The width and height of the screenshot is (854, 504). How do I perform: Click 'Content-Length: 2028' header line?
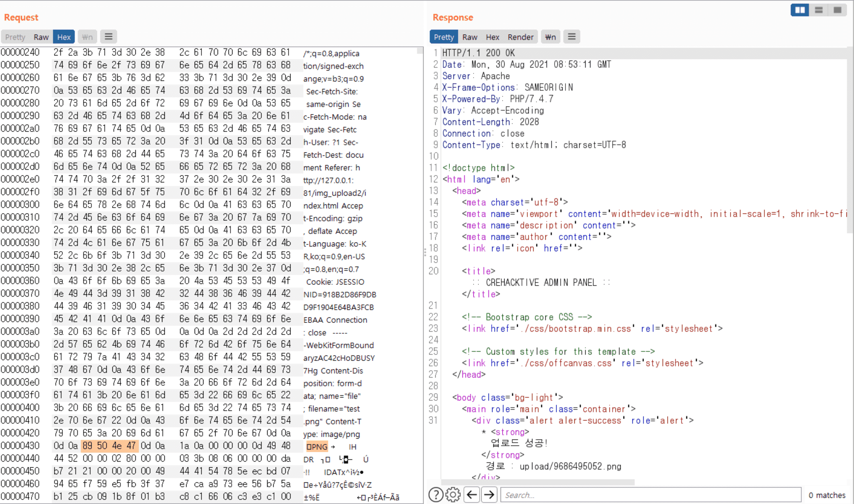pos(490,122)
